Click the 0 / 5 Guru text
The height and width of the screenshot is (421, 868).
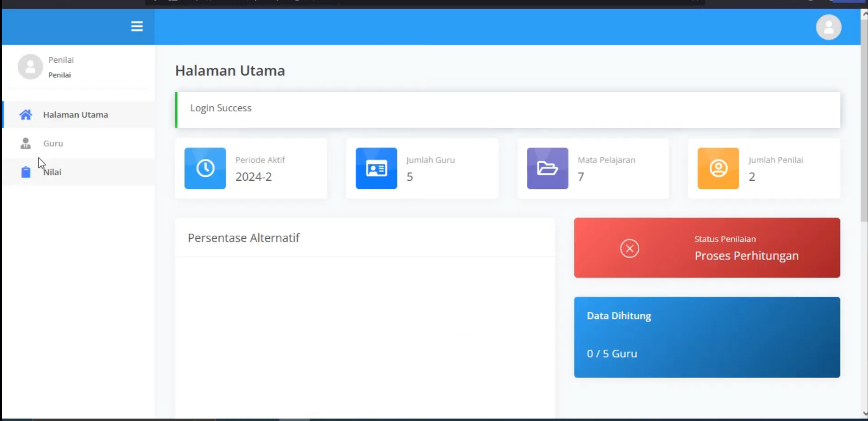tap(612, 353)
